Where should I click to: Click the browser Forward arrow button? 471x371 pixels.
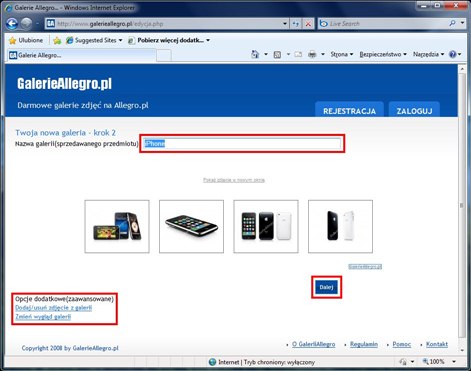point(26,24)
